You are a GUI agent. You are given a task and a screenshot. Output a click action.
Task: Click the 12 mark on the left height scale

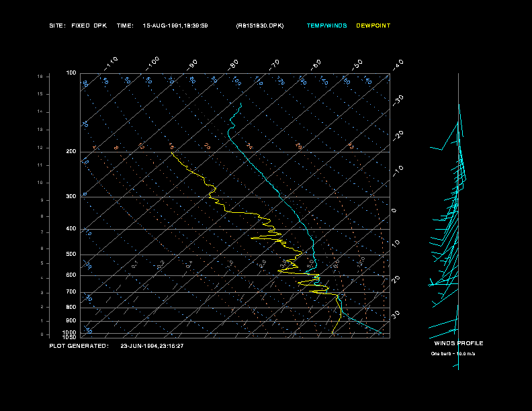click(x=40, y=148)
